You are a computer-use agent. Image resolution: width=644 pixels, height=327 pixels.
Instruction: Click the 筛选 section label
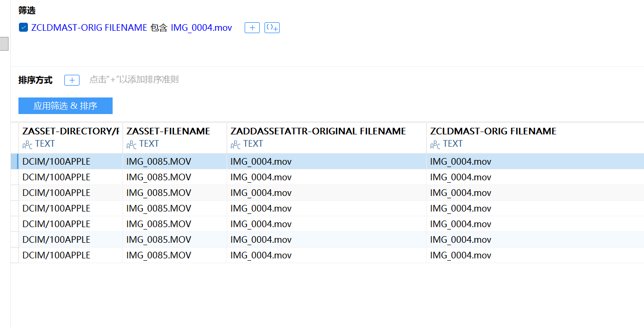[x=27, y=10]
